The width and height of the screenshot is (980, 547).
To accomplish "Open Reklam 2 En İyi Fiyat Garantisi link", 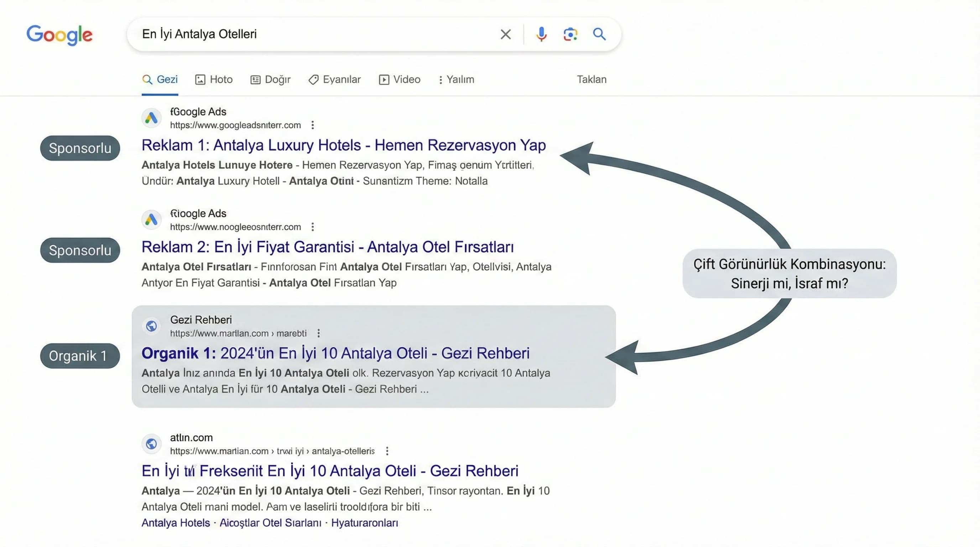I will click(x=328, y=247).
